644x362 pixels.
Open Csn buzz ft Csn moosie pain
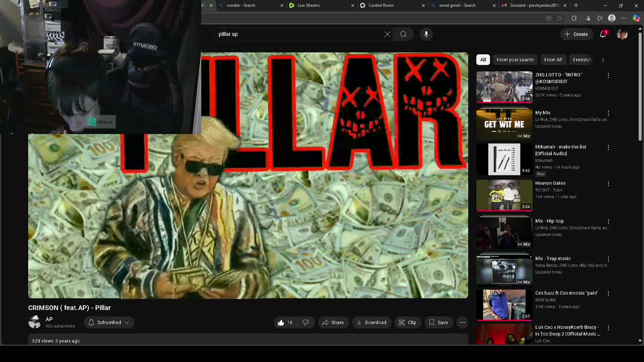(567, 293)
